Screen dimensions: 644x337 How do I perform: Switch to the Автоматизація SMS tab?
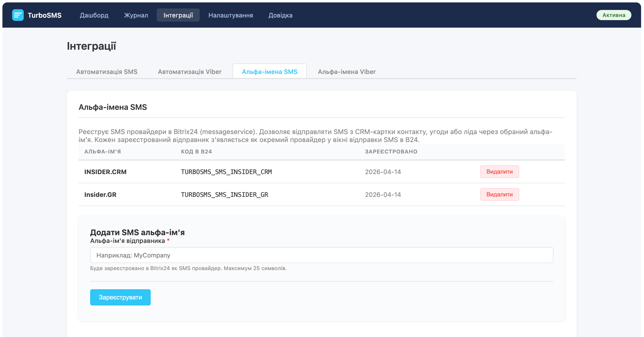coord(107,72)
